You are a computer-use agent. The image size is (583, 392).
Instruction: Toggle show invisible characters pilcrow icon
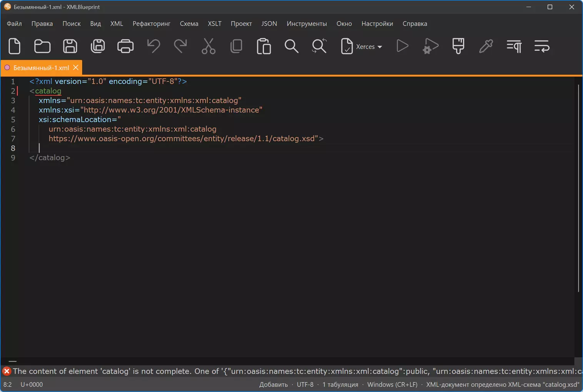[514, 47]
